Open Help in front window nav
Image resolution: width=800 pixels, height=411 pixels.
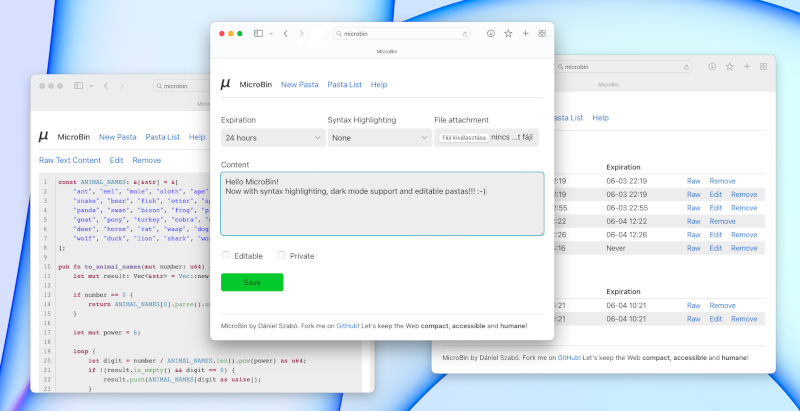[x=379, y=85]
